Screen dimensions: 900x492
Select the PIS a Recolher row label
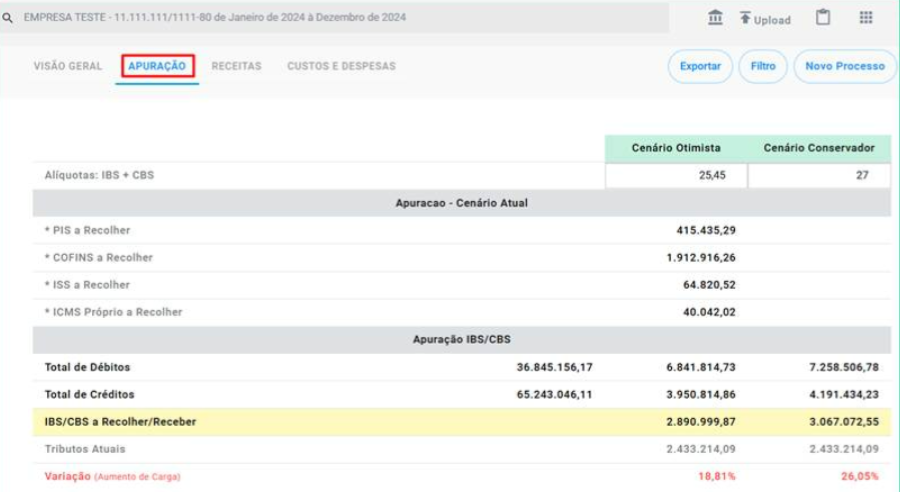[x=87, y=230]
